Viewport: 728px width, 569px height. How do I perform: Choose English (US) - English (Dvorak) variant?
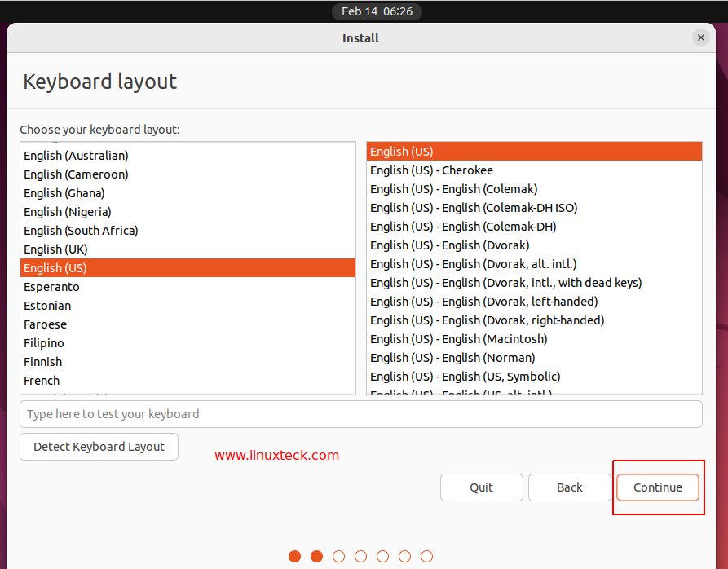pyautogui.click(x=449, y=245)
